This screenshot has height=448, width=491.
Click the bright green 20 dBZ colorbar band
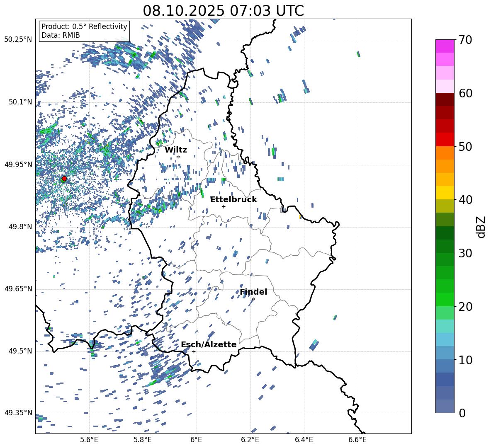pos(445,299)
